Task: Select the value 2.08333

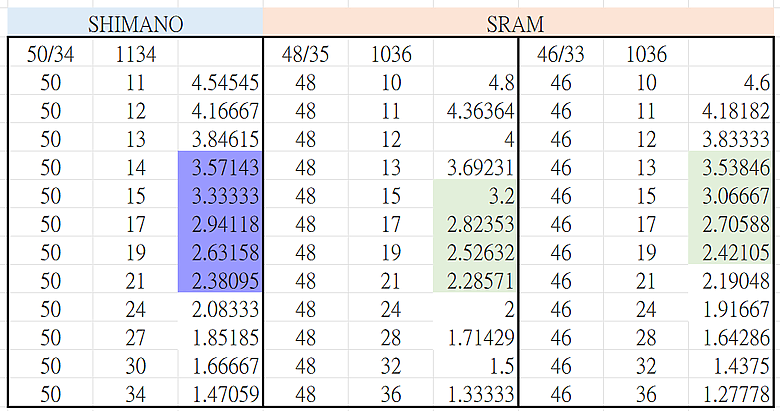Action: tap(220, 308)
